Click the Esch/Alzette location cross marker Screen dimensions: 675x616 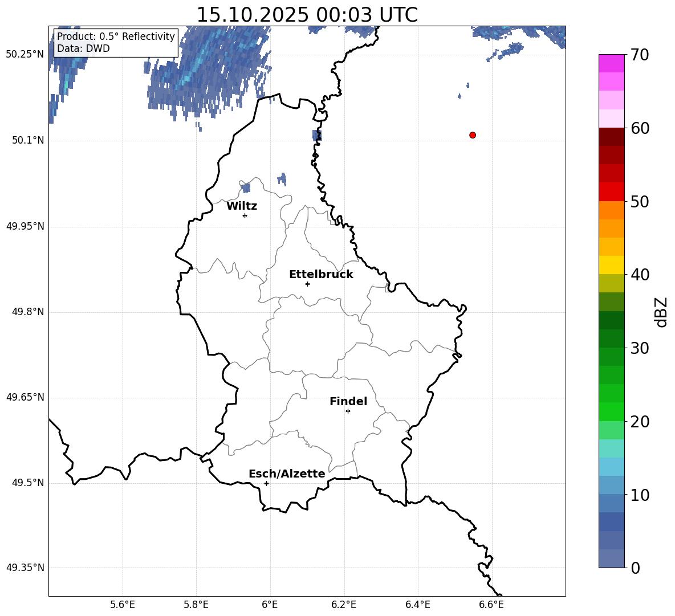click(266, 483)
